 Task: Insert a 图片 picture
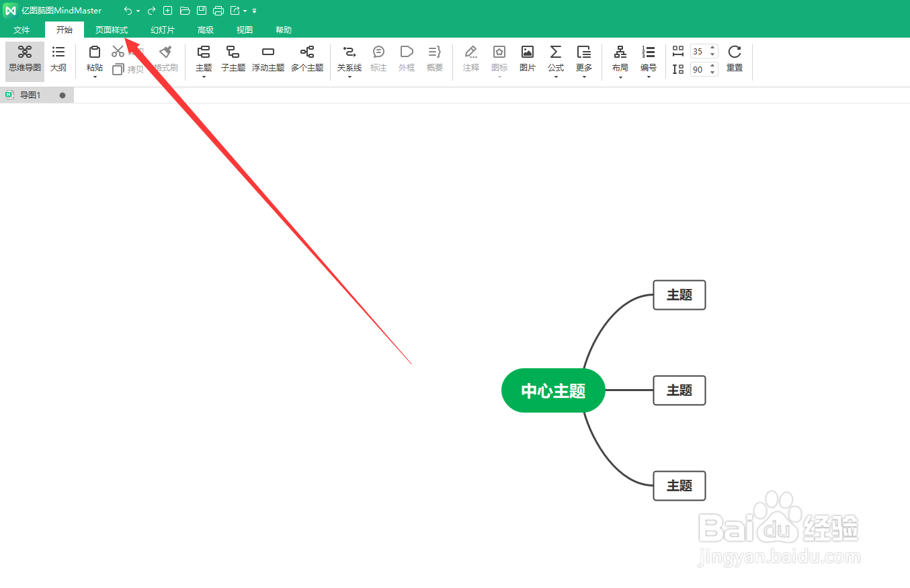(528, 58)
